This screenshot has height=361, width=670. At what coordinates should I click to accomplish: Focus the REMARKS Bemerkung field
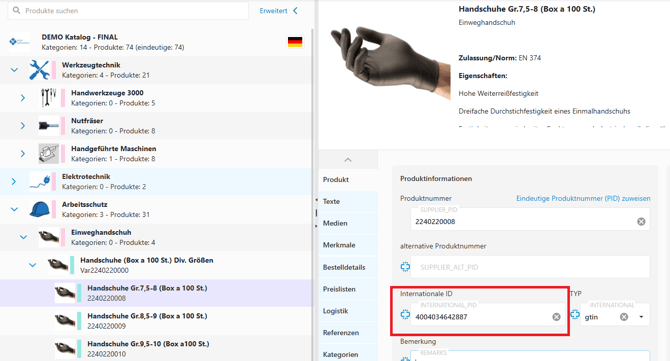[x=530, y=356]
